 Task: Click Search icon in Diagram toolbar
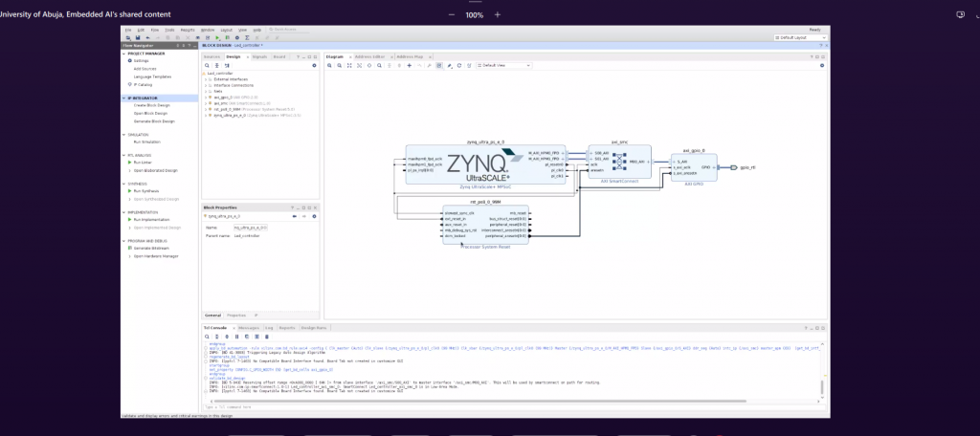[x=379, y=66]
